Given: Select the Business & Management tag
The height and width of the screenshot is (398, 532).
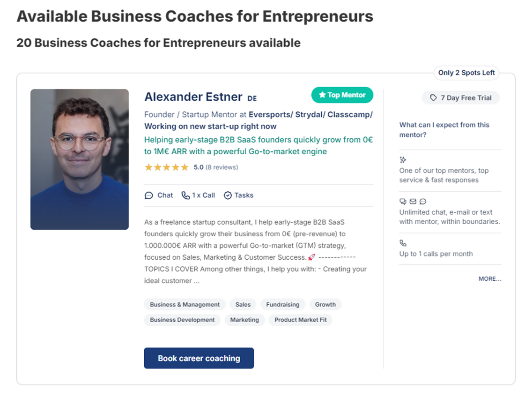Looking at the screenshot, I should click(185, 305).
